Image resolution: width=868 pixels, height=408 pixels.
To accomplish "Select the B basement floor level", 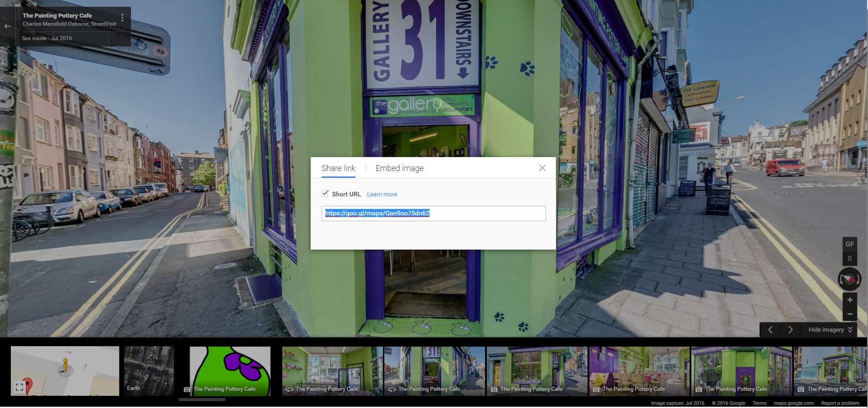I will click(x=850, y=259).
